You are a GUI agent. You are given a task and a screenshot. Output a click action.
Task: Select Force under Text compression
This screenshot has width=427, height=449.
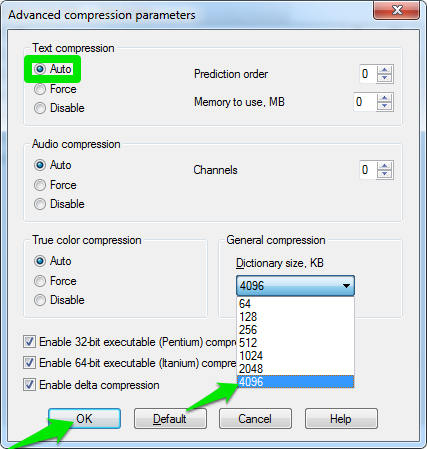tap(55, 89)
